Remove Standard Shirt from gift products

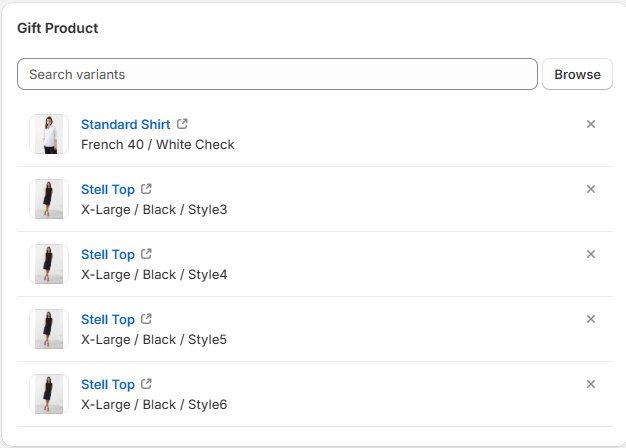click(591, 124)
